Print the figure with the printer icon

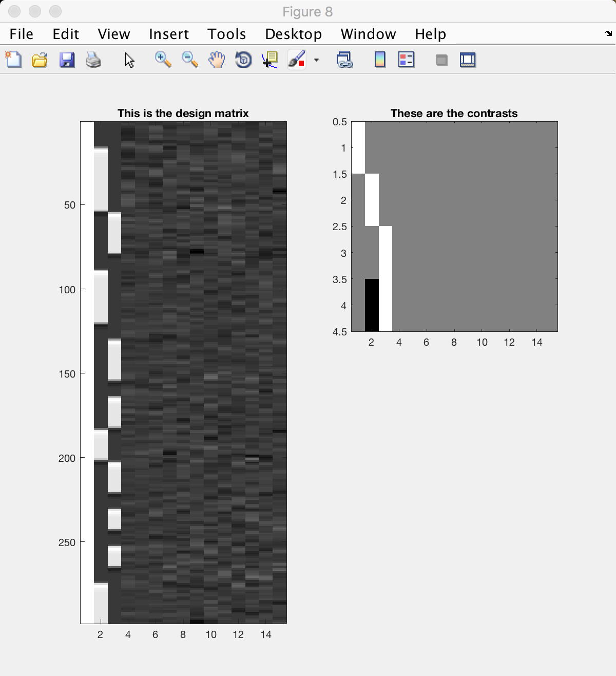pyautogui.click(x=93, y=60)
